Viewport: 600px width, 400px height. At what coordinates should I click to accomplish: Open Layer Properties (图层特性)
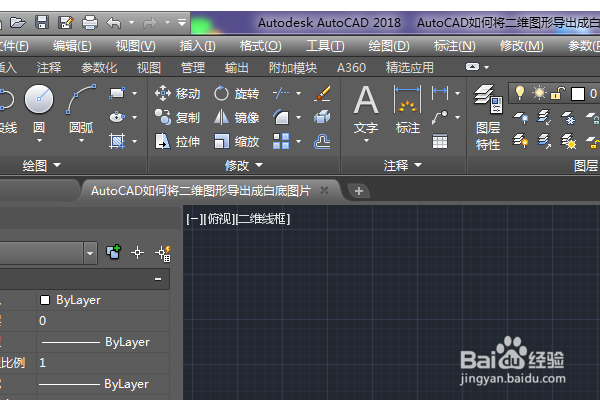point(488,117)
